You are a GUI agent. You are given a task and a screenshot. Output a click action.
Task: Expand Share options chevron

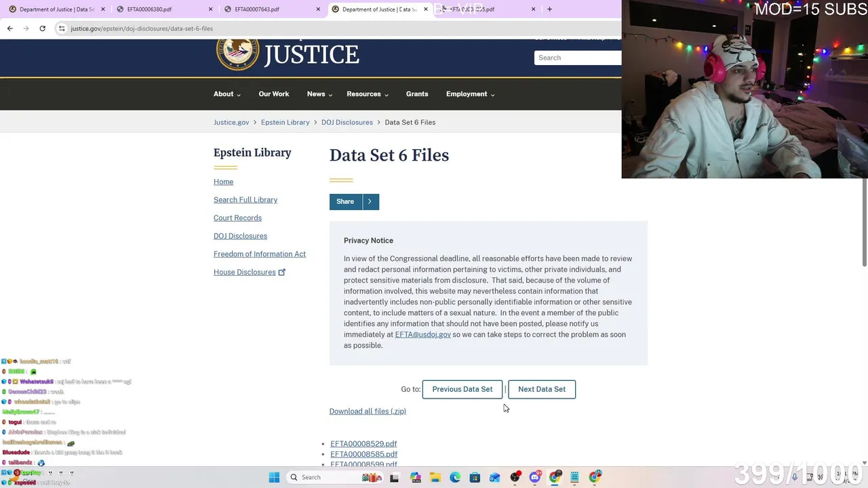pos(370,201)
